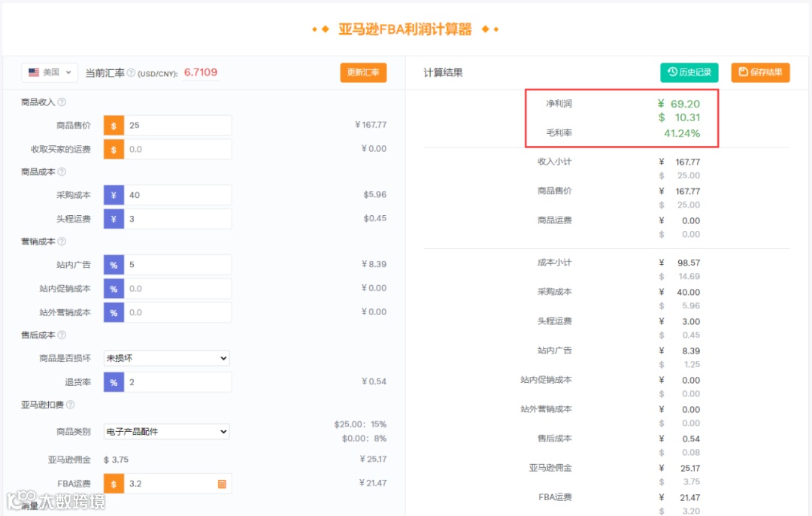Open 历史记录 history records
This screenshot has width=812, height=516.
689,72
